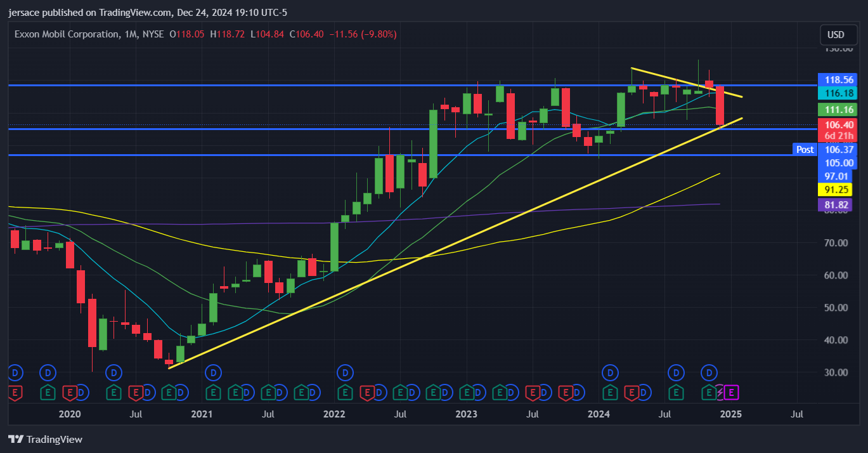Click the 2025 label on the time axis

731,414
